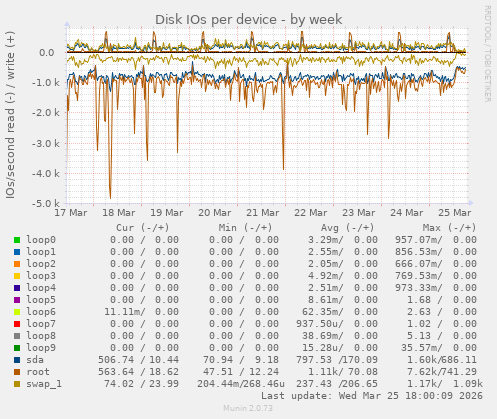Click the Min (-/+) column header
The image size is (497, 419).
click(x=245, y=228)
